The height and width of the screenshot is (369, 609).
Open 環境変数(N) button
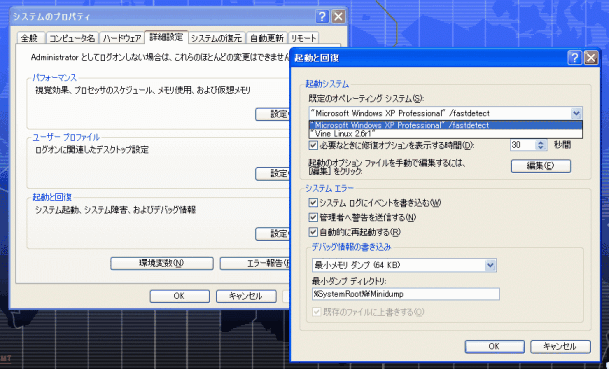162,263
